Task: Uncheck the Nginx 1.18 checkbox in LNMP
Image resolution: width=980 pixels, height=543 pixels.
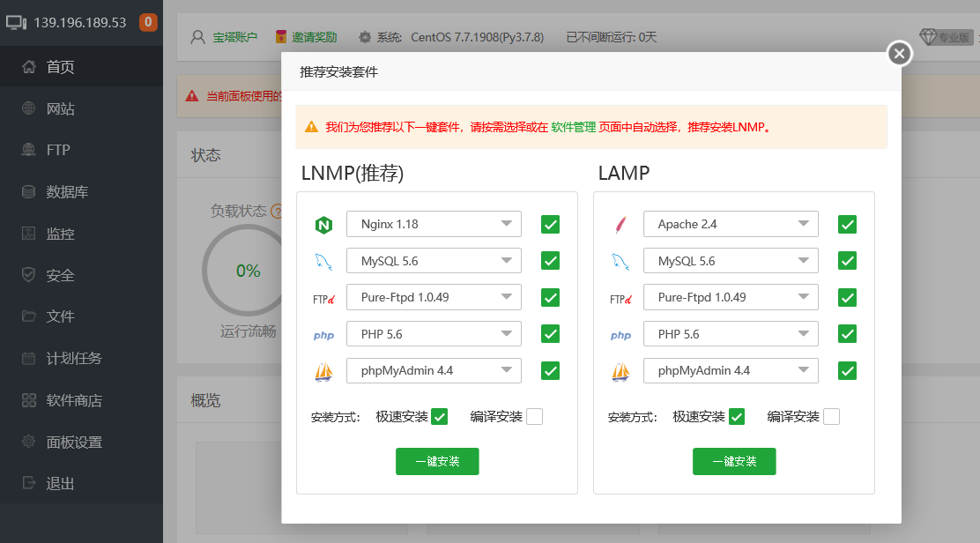Action: (x=550, y=224)
